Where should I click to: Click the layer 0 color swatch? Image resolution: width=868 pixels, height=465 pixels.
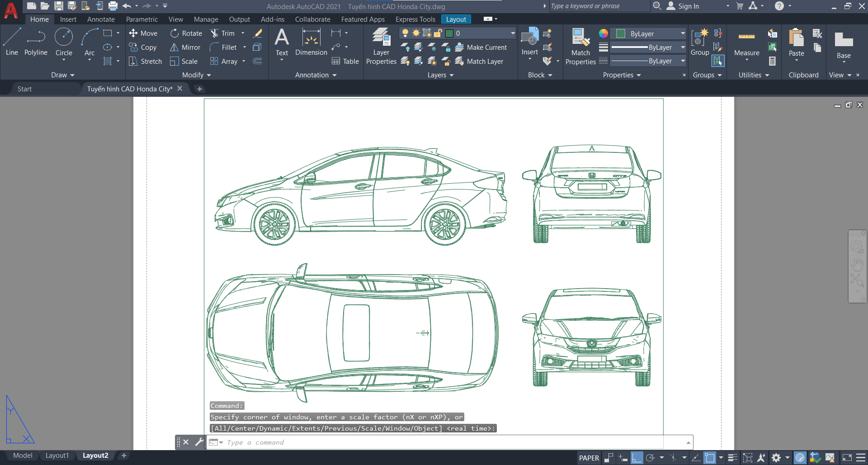[x=449, y=33]
